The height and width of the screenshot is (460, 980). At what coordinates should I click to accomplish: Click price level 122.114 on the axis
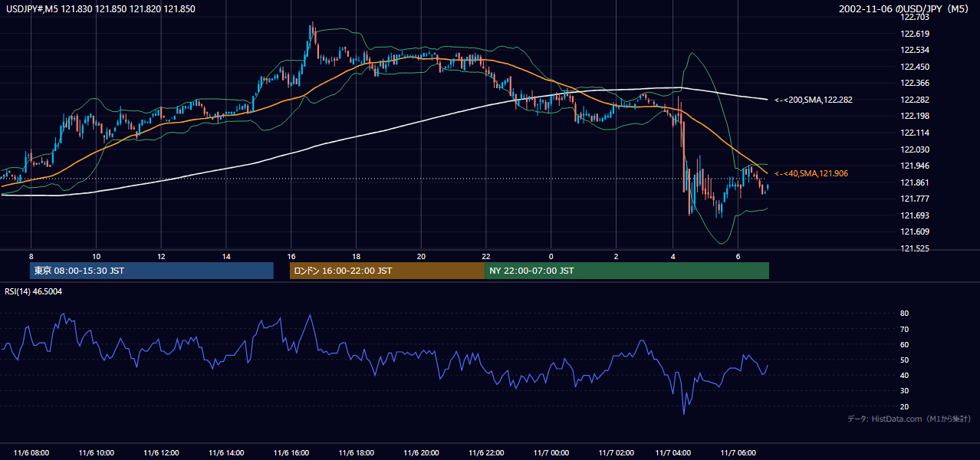(x=916, y=133)
